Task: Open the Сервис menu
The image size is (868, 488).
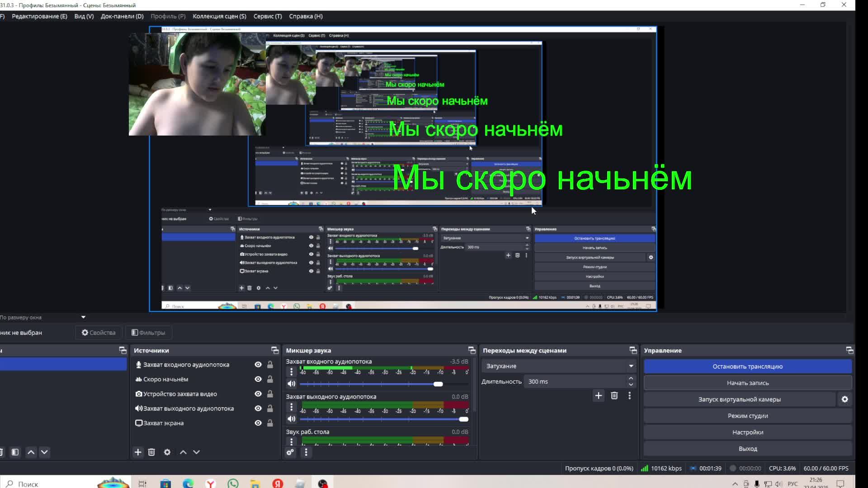Action: click(x=268, y=16)
